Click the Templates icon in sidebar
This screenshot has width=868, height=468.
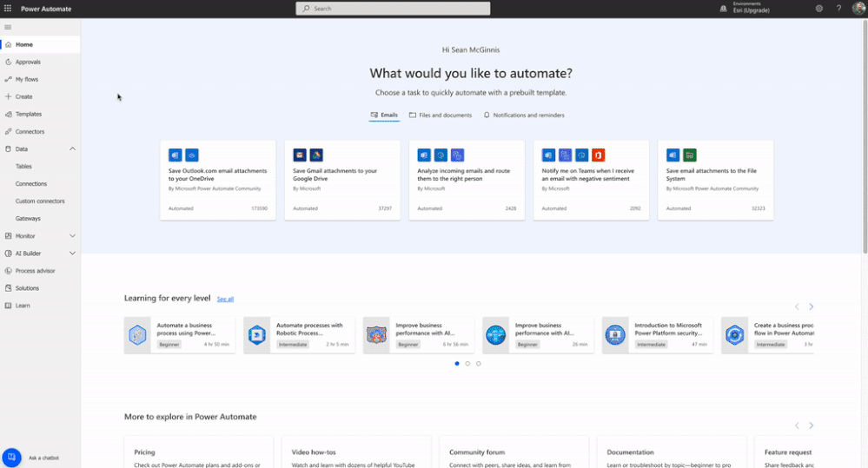[x=9, y=114]
